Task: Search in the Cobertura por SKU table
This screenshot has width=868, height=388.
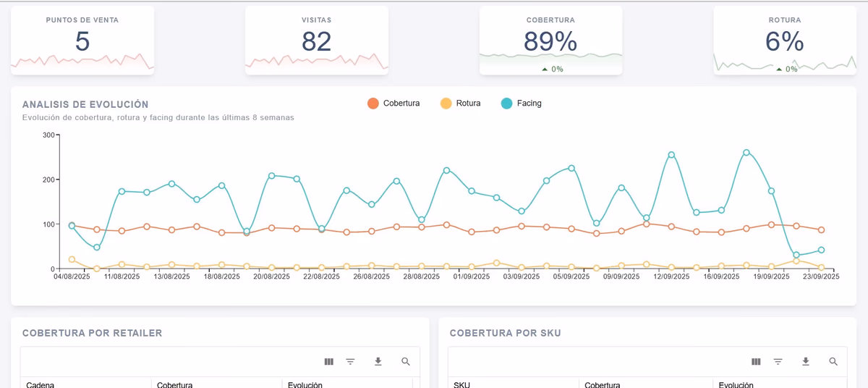Action: pos(833,361)
